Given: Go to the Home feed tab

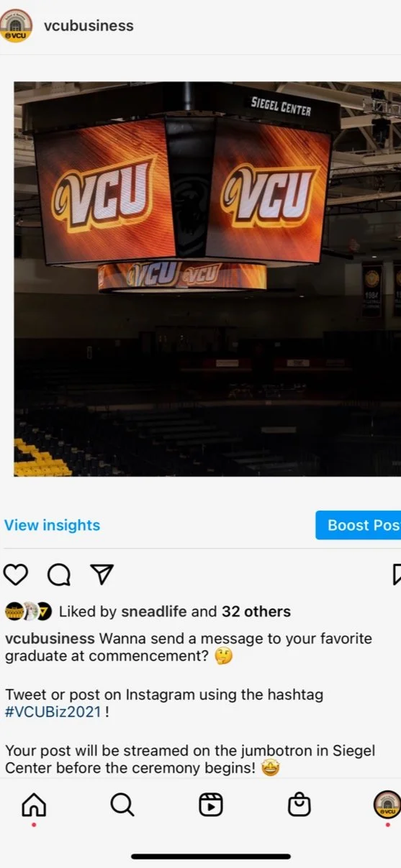Looking at the screenshot, I should [x=34, y=805].
